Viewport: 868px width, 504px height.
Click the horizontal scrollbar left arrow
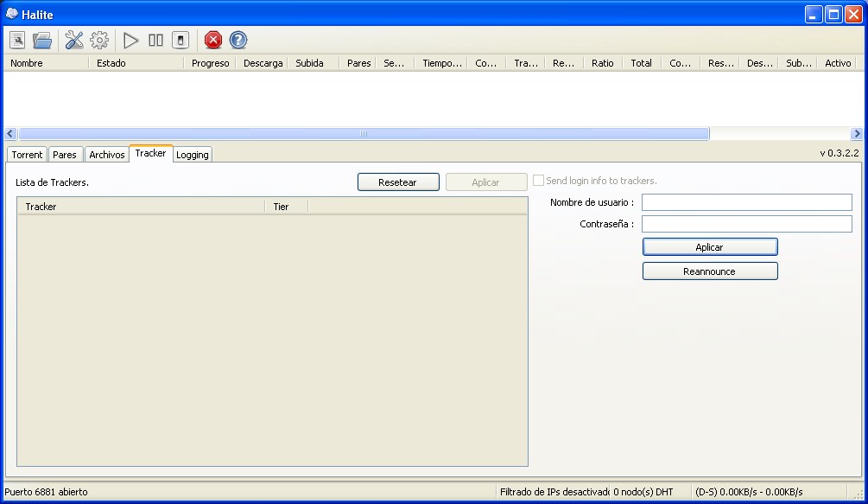(x=10, y=133)
